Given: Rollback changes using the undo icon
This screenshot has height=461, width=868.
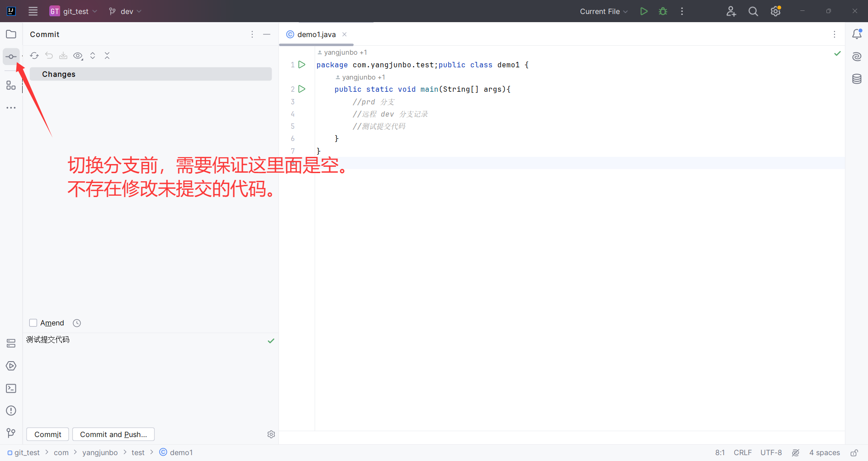Looking at the screenshot, I should (x=49, y=55).
